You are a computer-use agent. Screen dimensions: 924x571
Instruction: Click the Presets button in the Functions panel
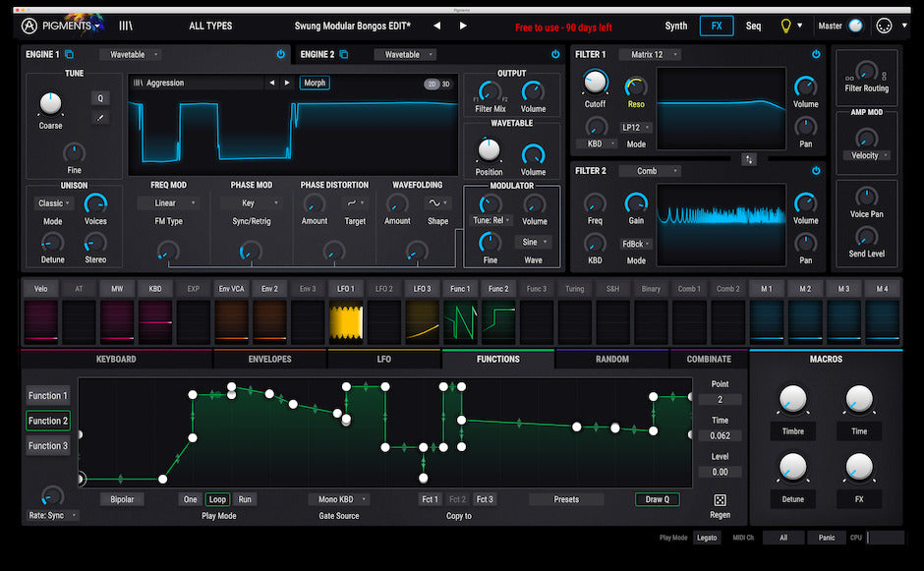pos(565,499)
